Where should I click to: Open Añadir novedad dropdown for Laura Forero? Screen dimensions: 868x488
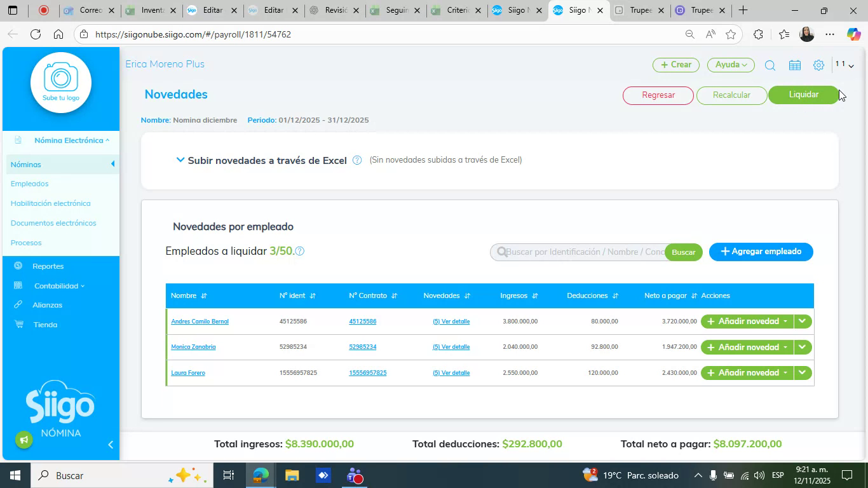click(x=747, y=373)
